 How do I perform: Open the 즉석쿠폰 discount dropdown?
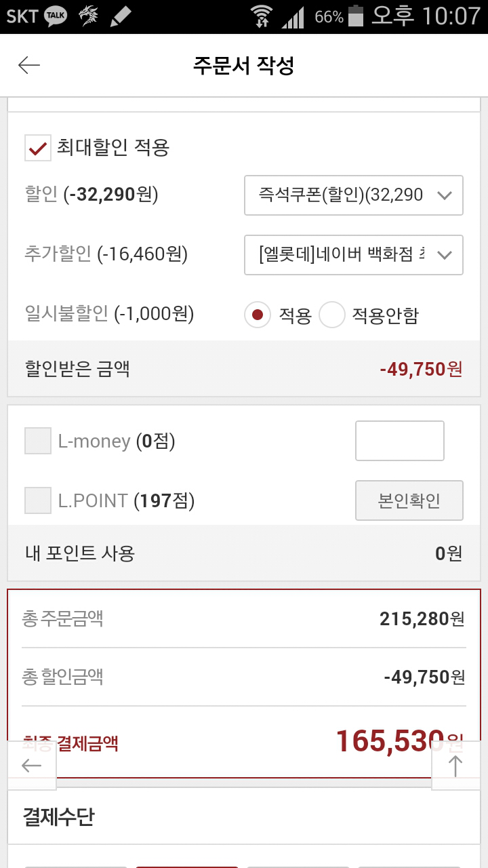pos(353,195)
